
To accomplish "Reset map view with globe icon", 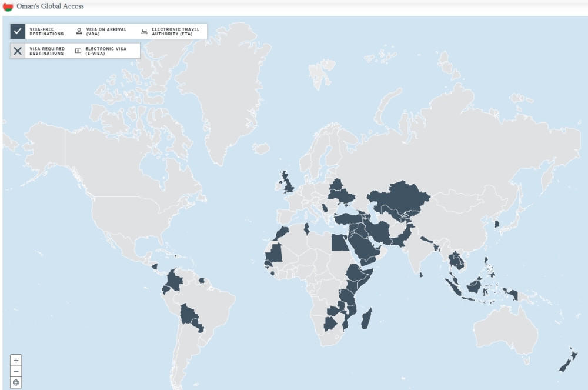I will (x=16, y=382).
